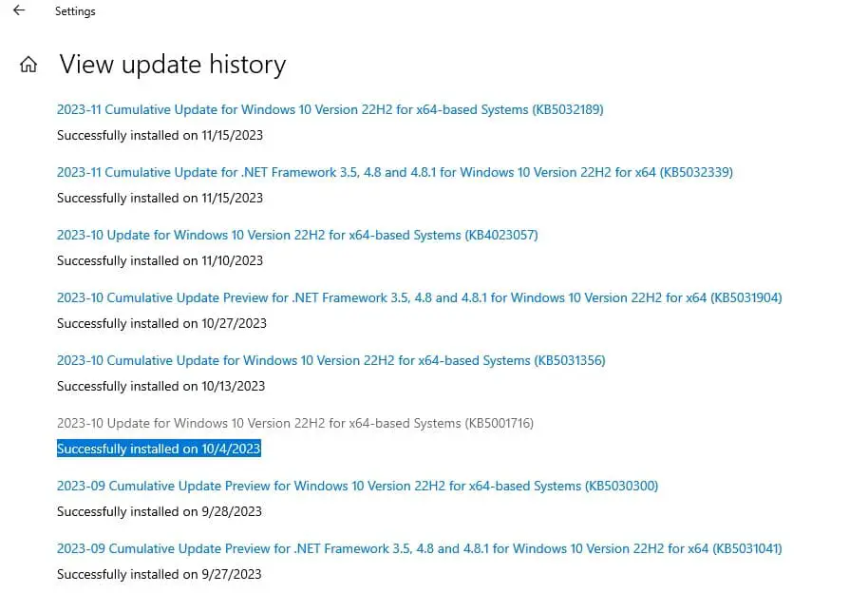This screenshot has height=593, width=868.
Task: Open the KB5001716 update link
Action: (295, 424)
